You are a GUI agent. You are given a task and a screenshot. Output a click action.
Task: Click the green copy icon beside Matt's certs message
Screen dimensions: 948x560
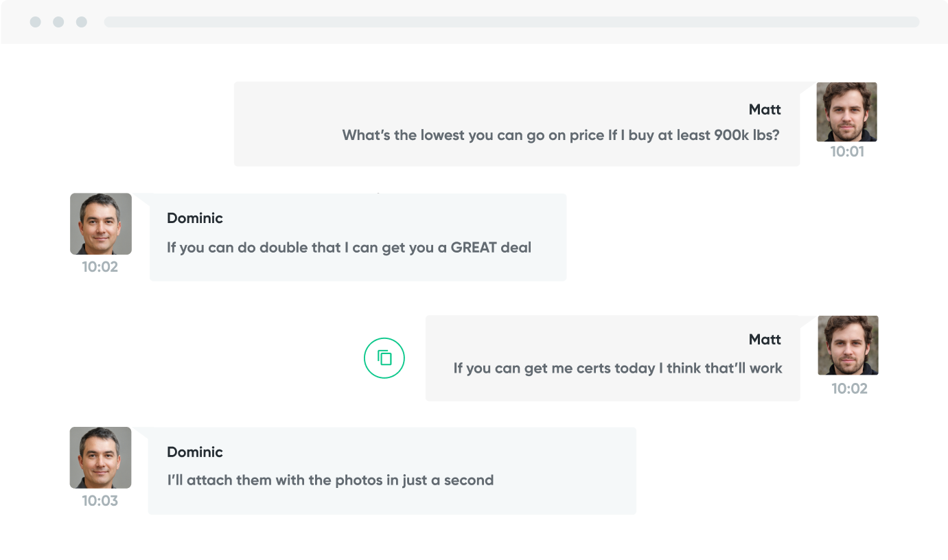[x=384, y=358]
